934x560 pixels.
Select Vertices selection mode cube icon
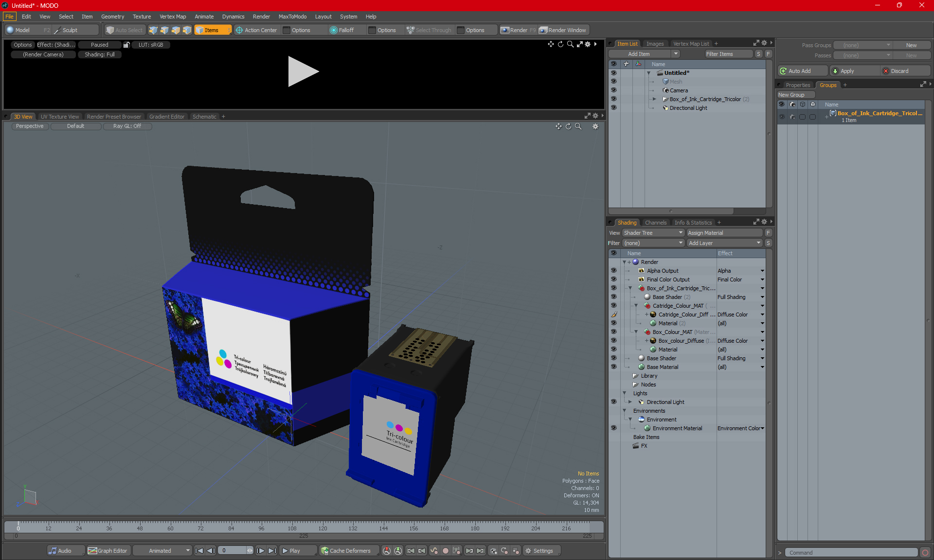[153, 30]
